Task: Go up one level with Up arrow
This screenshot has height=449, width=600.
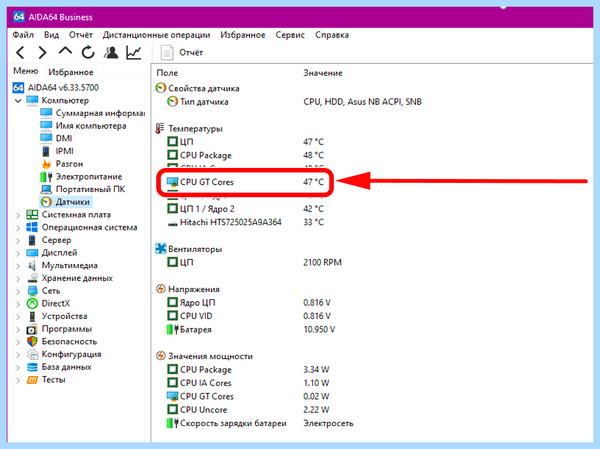Action: (65, 51)
